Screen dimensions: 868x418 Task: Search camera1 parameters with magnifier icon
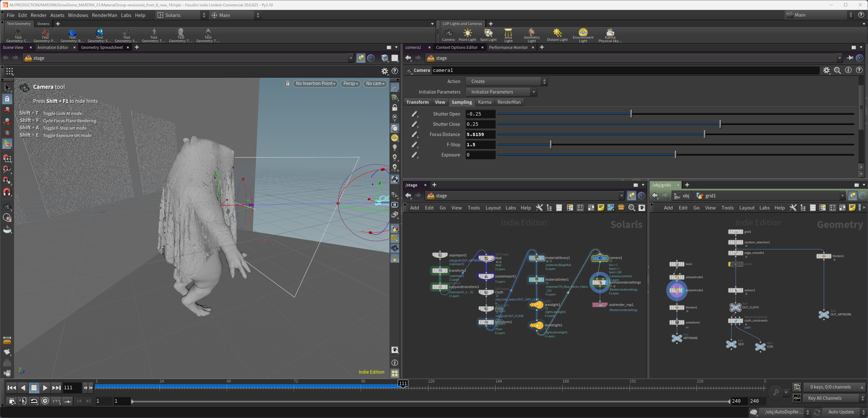(837, 70)
